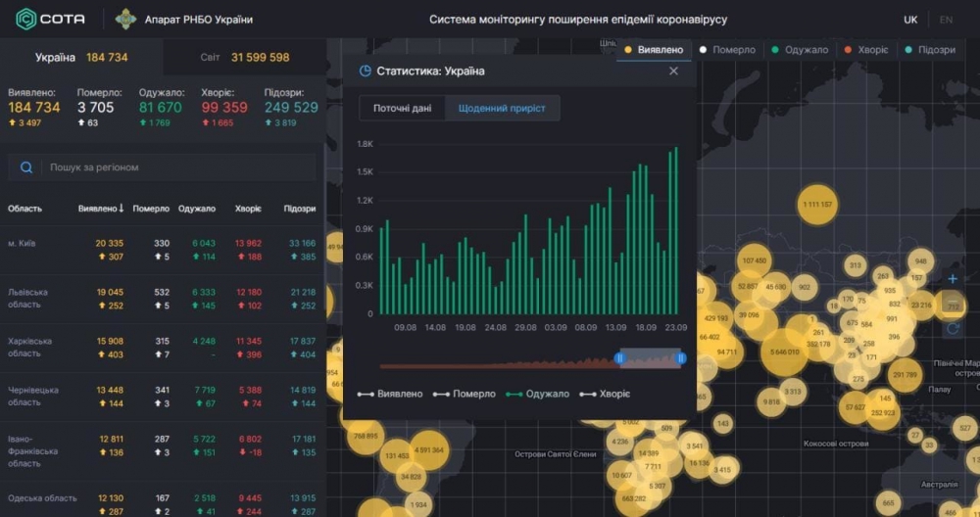
Task: Switch to the Поточні дані tab
Action: (402, 108)
